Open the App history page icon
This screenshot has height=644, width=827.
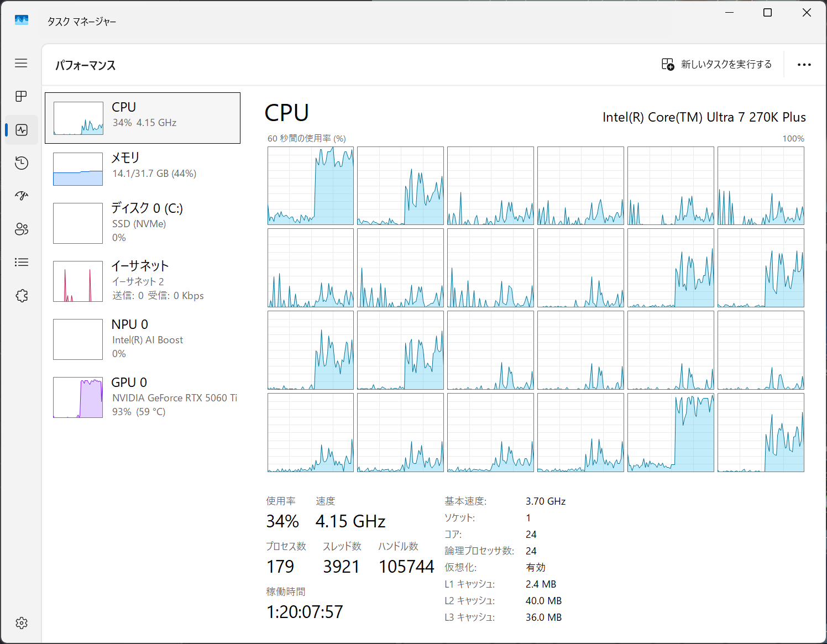21,163
